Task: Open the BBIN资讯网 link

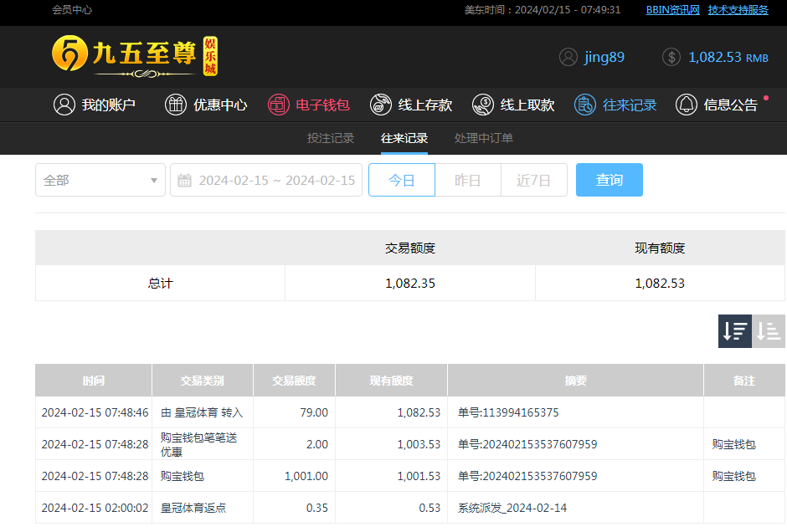Action: click(x=672, y=10)
